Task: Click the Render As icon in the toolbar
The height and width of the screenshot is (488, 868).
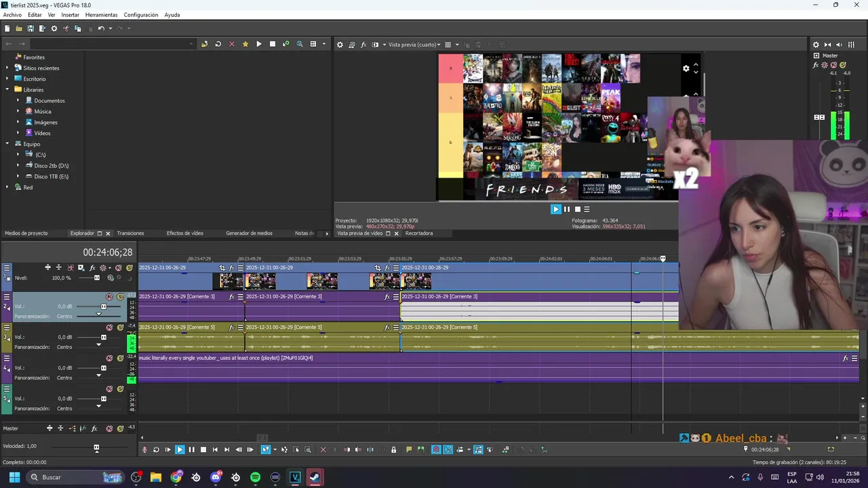Action: (x=42, y=28)
